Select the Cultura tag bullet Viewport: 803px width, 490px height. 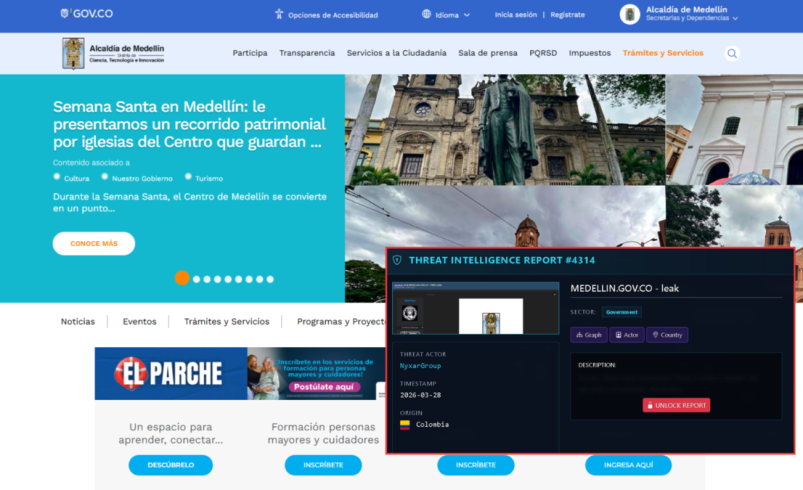click(57, 177)
